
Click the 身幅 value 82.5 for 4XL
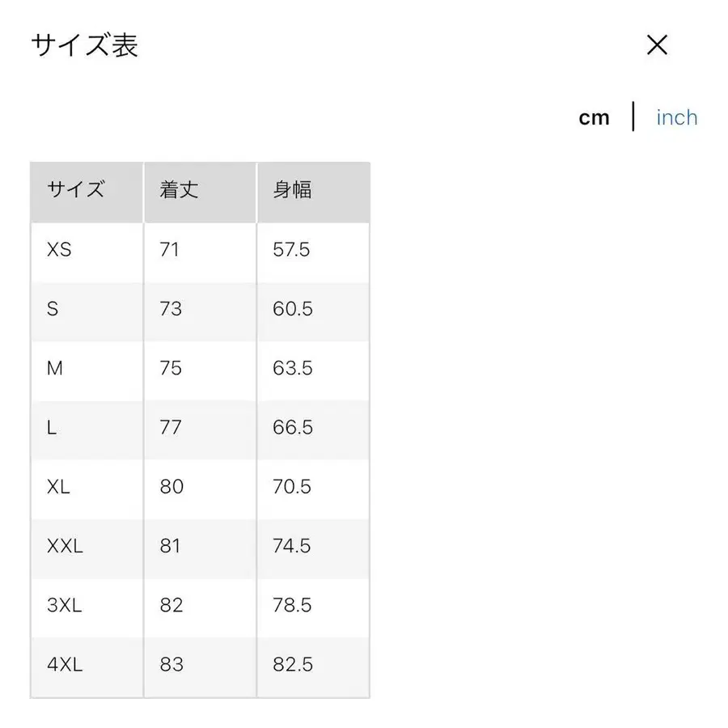click(292, 665)
